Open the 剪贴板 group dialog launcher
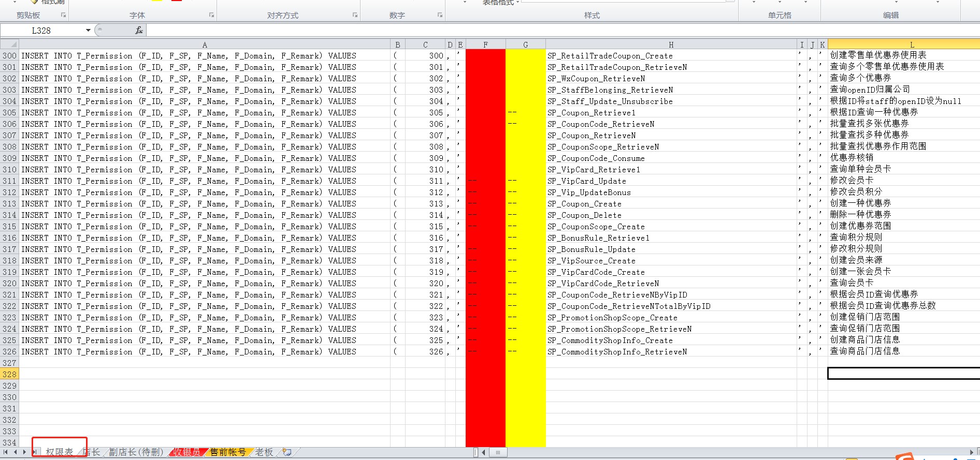 click(63, 15)
